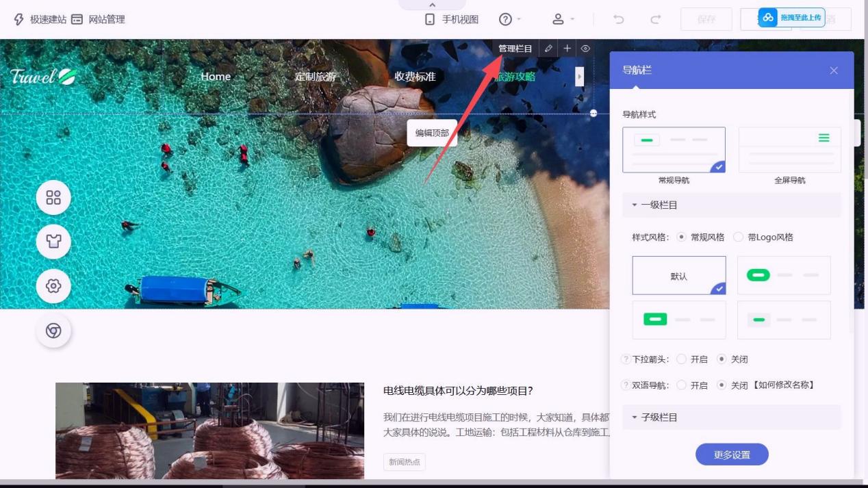Click the pencil edit icon beside 管理栏目
The height and width of the screenshot is (488, 868).
(548, 49)
